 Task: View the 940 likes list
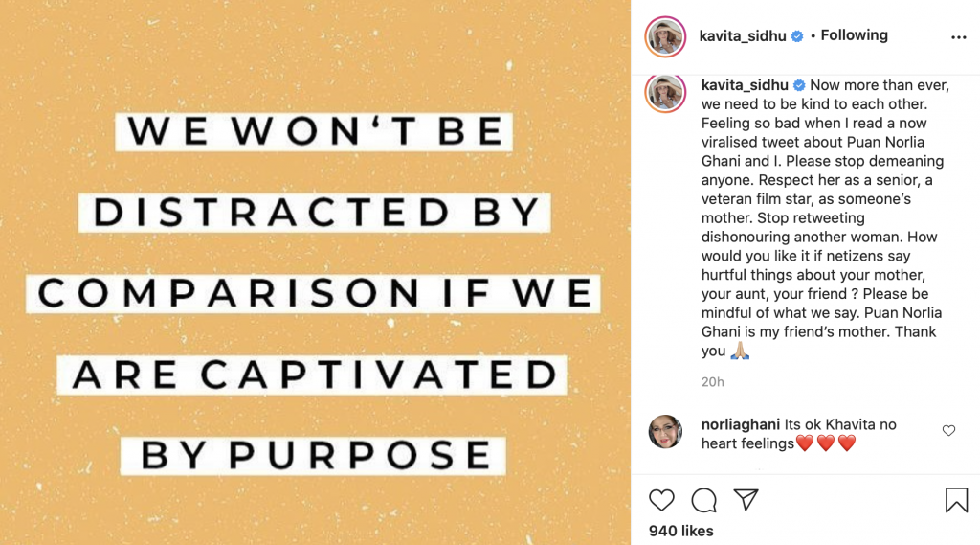pos(681,531)
